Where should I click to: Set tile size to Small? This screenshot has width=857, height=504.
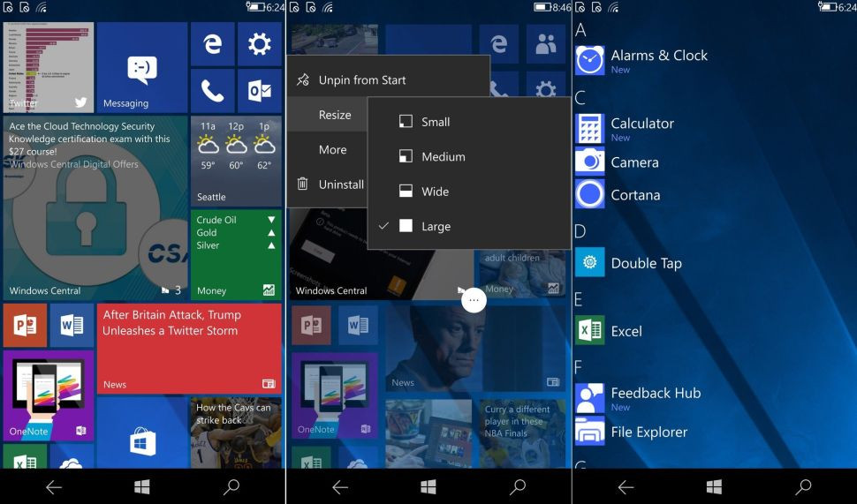click(x=469, y=122)
